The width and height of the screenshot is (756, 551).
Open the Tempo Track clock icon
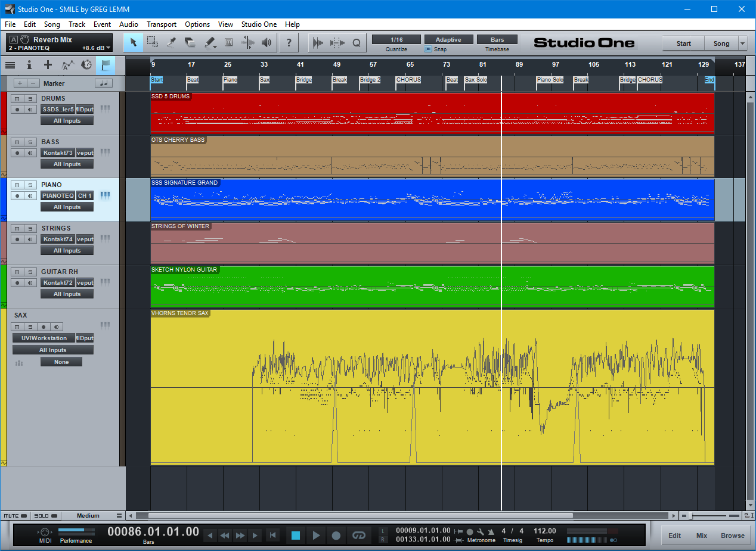86,65
